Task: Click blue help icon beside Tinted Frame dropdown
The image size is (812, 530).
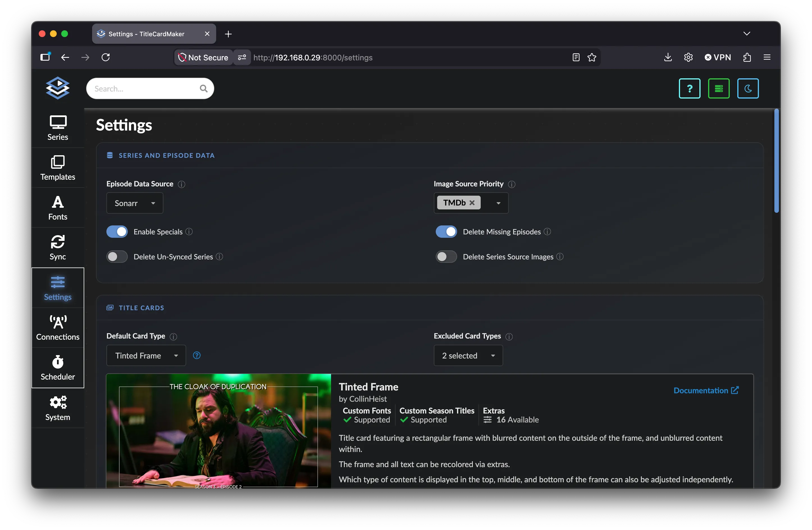Action: point(197,355)
